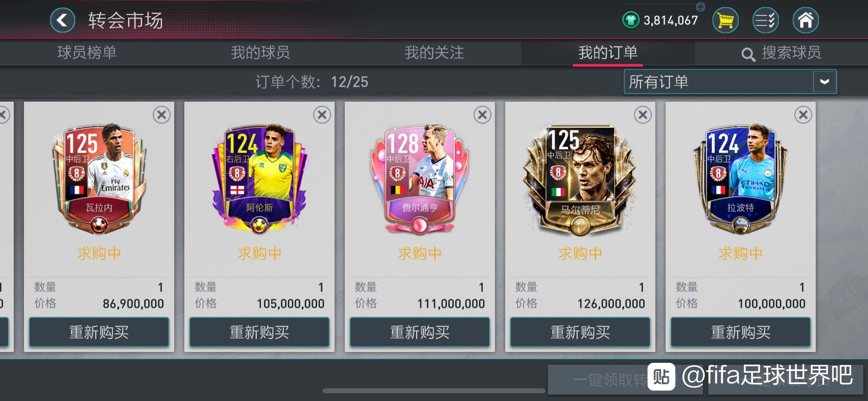Screen dimensions: 868x401
Task: Close the 马尔蒂尼 order card
Action: 643,115
